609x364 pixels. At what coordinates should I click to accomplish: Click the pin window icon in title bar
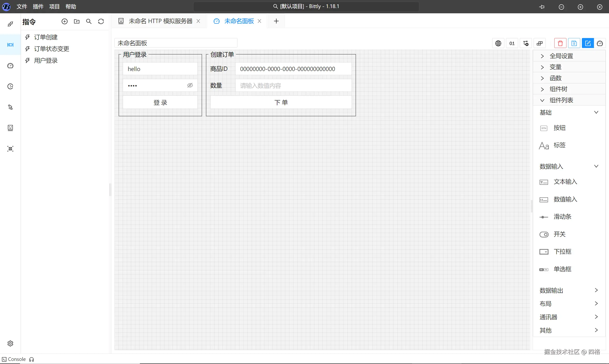click(542, 7)
